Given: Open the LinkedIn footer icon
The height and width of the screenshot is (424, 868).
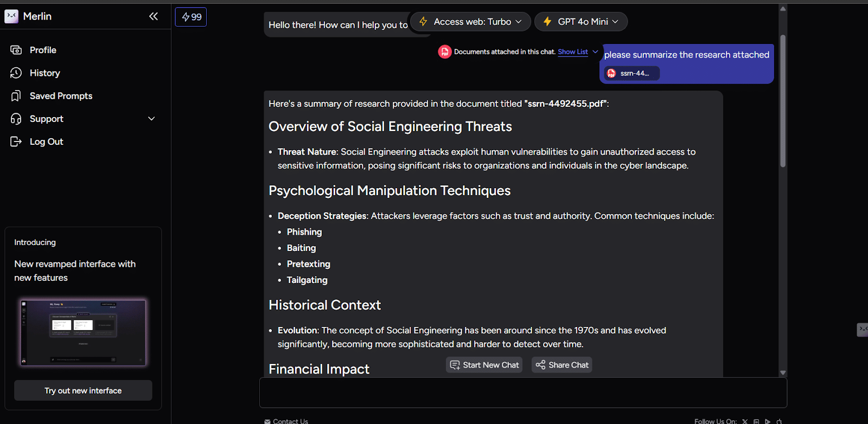Looking at the screenshot, I should point(756,421).
